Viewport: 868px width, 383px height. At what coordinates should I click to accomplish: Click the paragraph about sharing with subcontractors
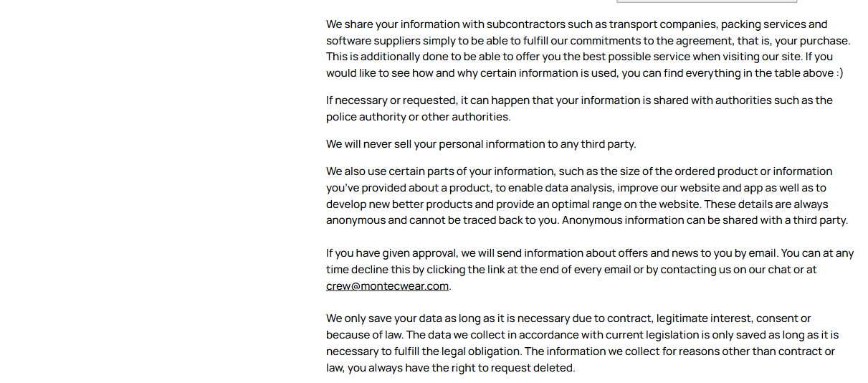click(588, 49)
